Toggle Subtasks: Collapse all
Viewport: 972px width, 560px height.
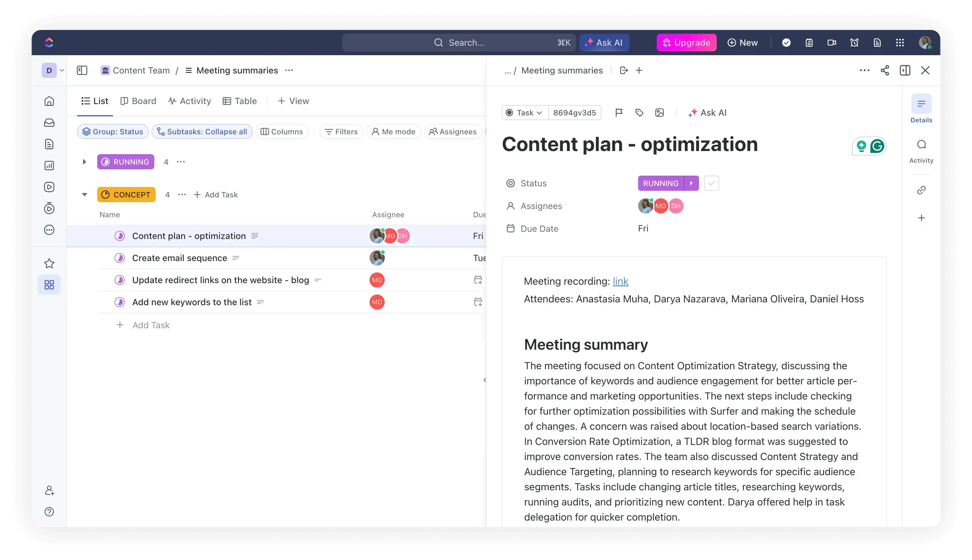tap(202, 131)
